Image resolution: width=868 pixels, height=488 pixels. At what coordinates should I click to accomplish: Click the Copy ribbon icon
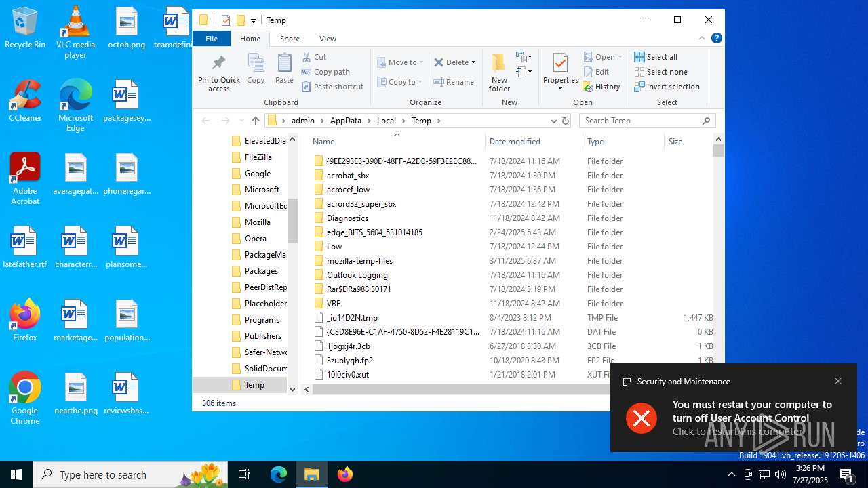click(256, 68)
